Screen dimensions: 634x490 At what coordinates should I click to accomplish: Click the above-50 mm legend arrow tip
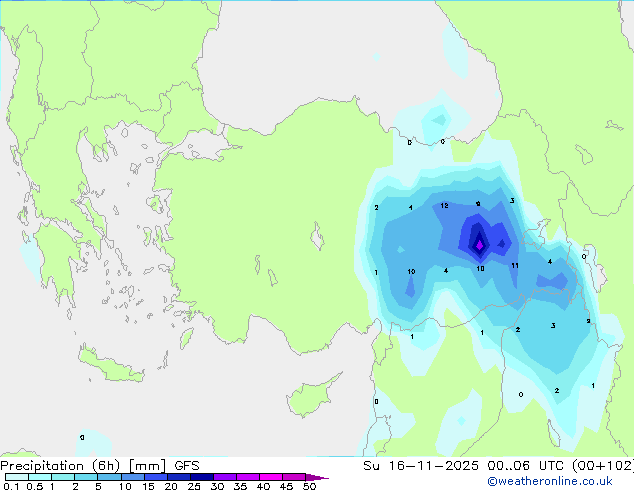click(317, 477)
